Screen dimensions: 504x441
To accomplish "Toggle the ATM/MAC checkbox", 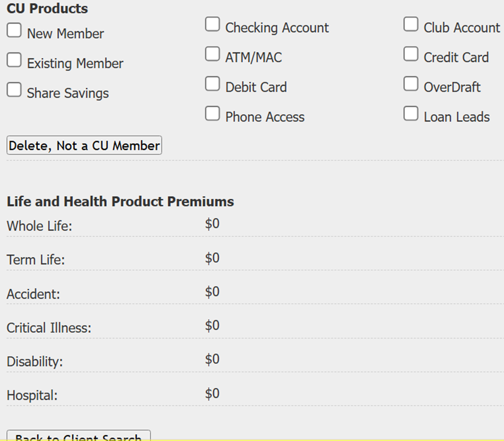I will [x=212, y=54].
